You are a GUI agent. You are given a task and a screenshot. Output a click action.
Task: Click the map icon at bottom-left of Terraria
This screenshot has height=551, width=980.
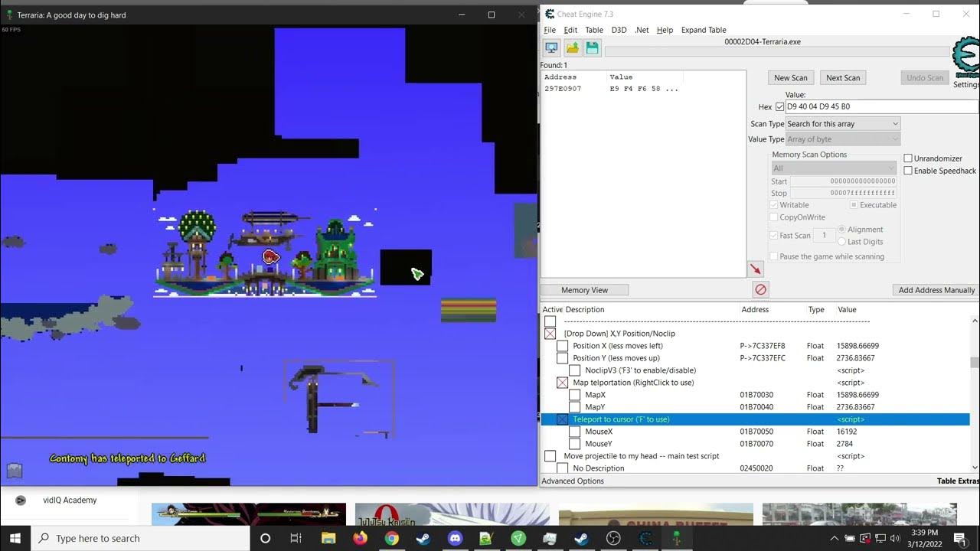(14, 471)
